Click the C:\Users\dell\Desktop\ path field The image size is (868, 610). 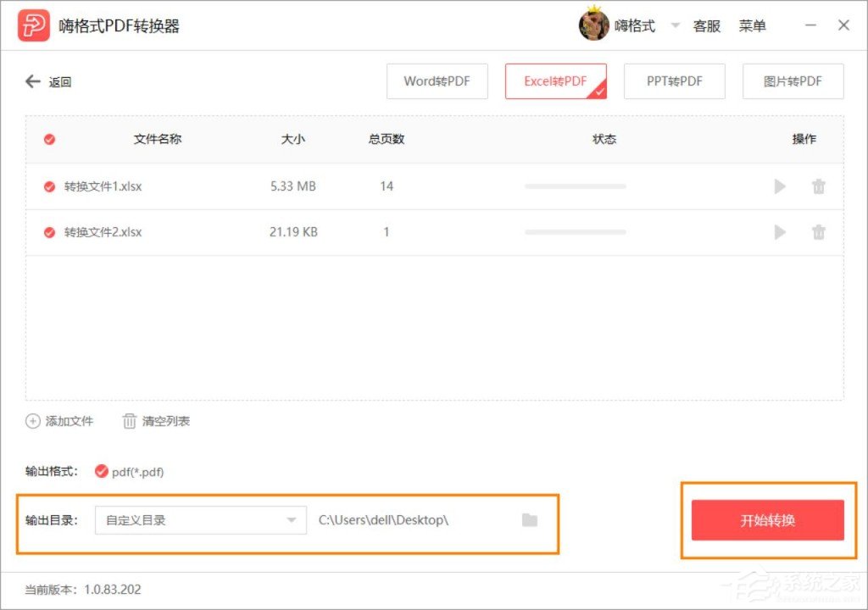click(383, 520)
